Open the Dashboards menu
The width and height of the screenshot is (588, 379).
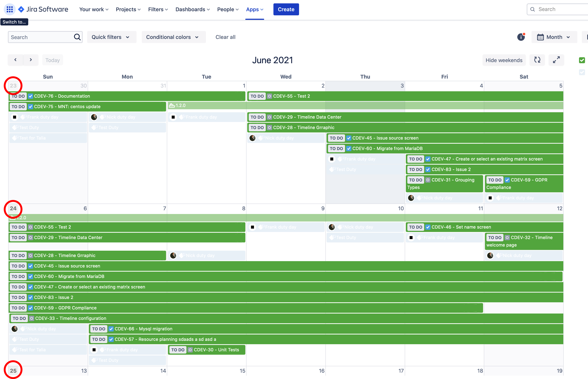pyautogui.click(x=192, y=9)
